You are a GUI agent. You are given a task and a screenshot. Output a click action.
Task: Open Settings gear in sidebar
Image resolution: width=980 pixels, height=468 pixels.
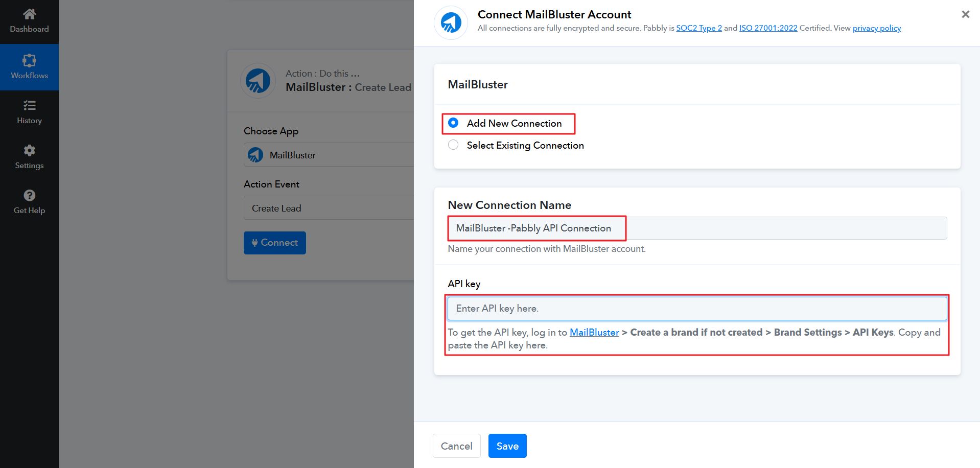click(29, 151)
